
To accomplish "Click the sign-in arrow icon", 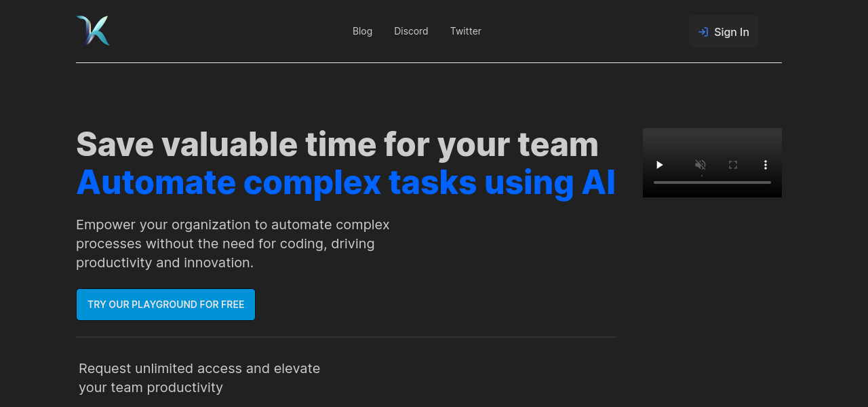I will [703, 32].
